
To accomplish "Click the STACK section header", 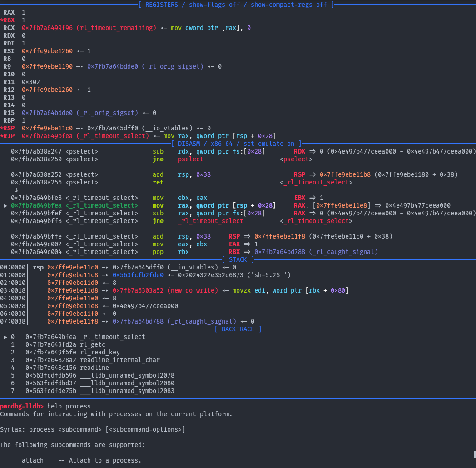I will click(238, 259).
